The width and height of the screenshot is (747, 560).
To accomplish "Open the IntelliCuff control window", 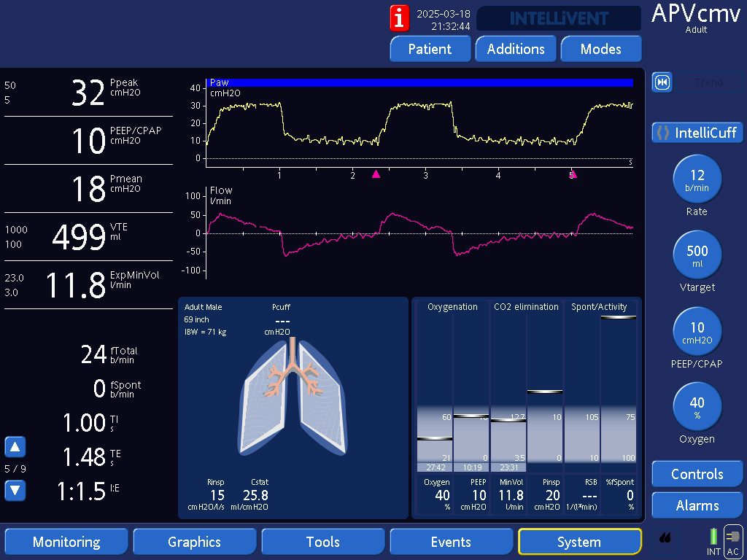I will [x=697, y=133].
